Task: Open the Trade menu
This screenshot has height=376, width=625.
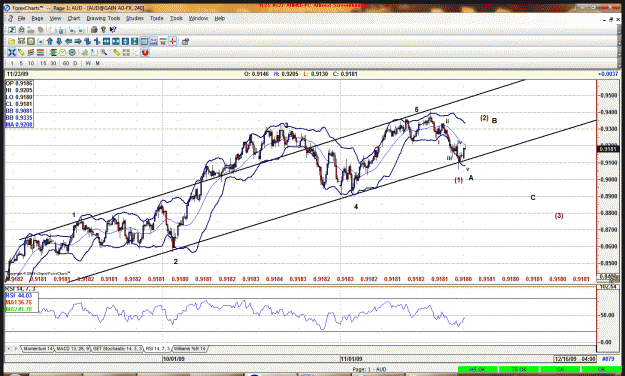Action: (157, 18)
